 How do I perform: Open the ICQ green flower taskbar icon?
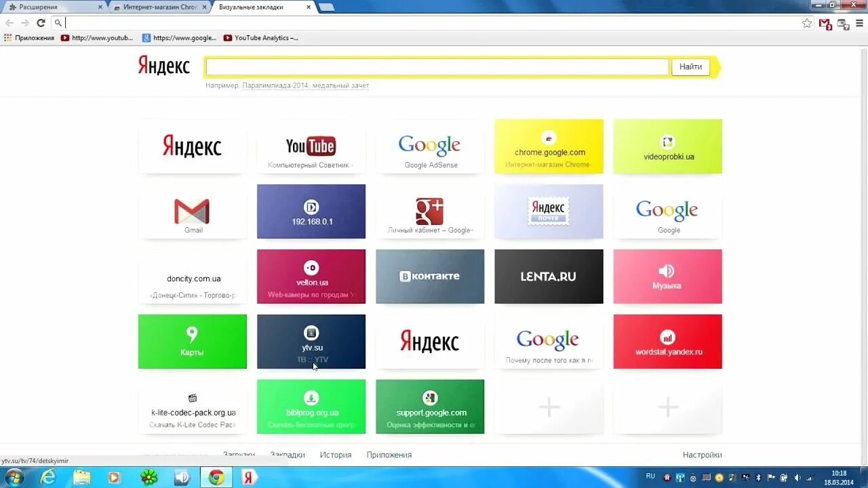[x=149, y=477]
